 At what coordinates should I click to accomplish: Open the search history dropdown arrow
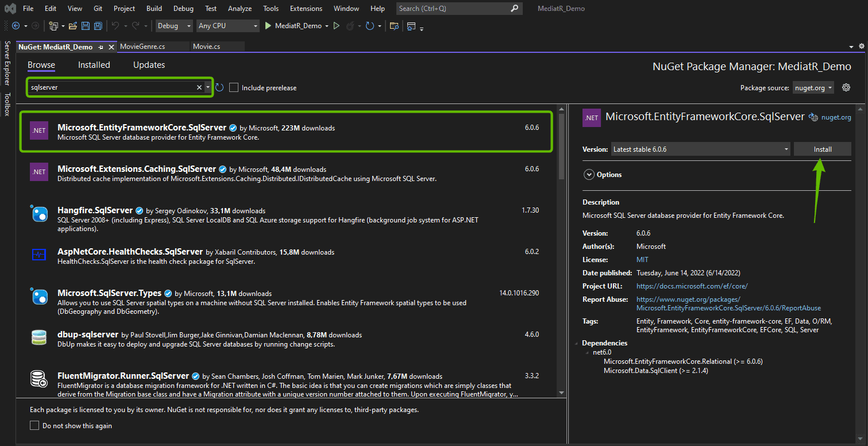[x=208, y=87]
